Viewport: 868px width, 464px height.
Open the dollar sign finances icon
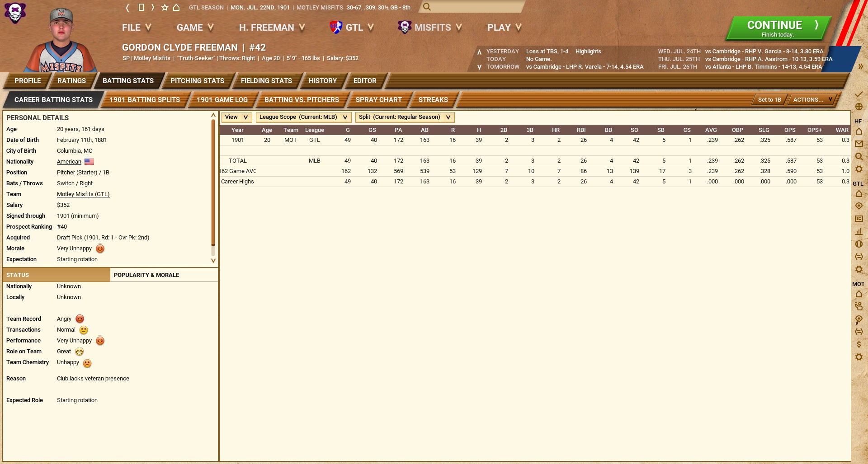[x=859, y=344]
